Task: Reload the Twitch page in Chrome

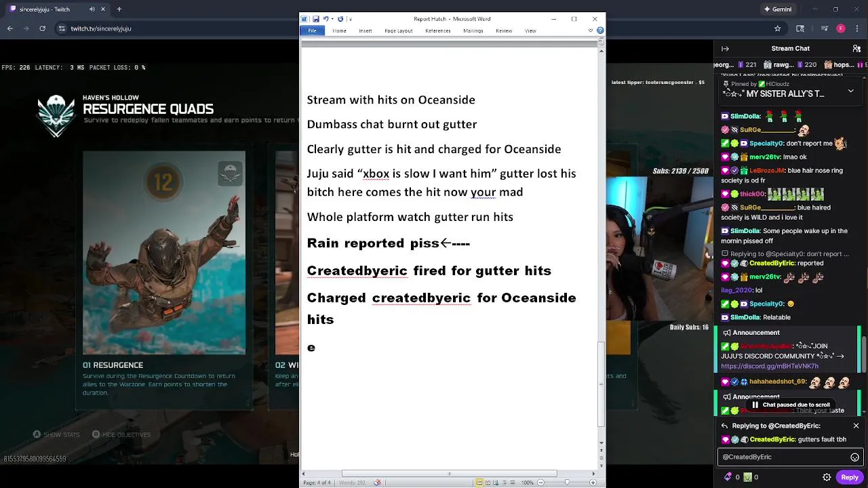Action: point(43,28)
